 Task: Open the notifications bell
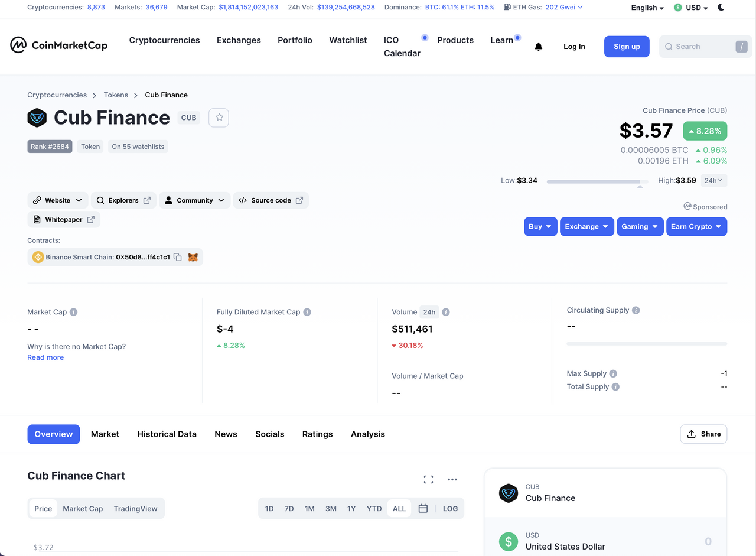point(538,47)
